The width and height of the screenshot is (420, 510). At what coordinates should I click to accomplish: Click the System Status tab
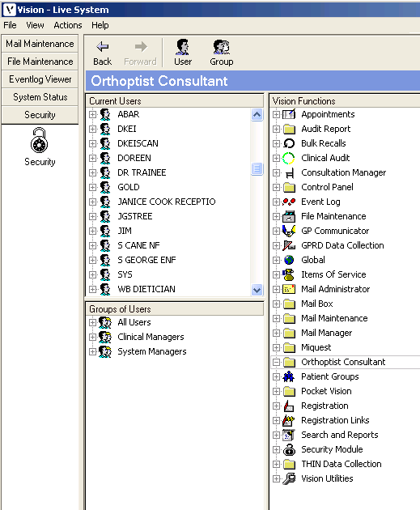click(x=40, y=97)
